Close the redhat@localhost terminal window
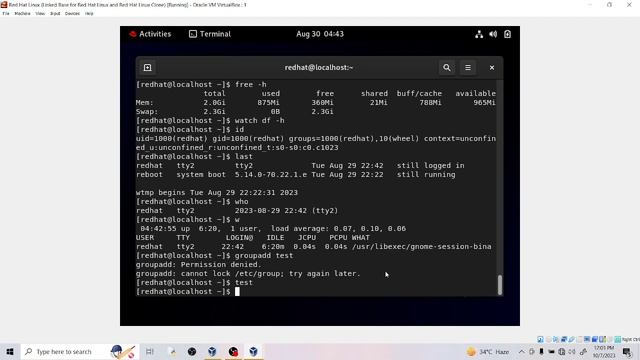Viewport: 640px width, 360px height. pyautogui.click(x=492, y=67)
